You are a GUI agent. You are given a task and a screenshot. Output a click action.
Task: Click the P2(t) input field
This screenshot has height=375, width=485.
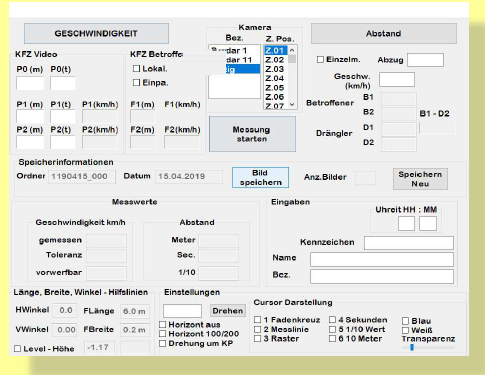(63, 142)
